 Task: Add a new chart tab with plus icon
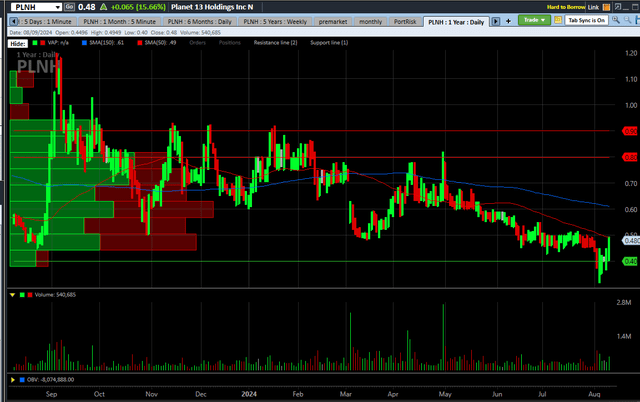pos(508,21)
